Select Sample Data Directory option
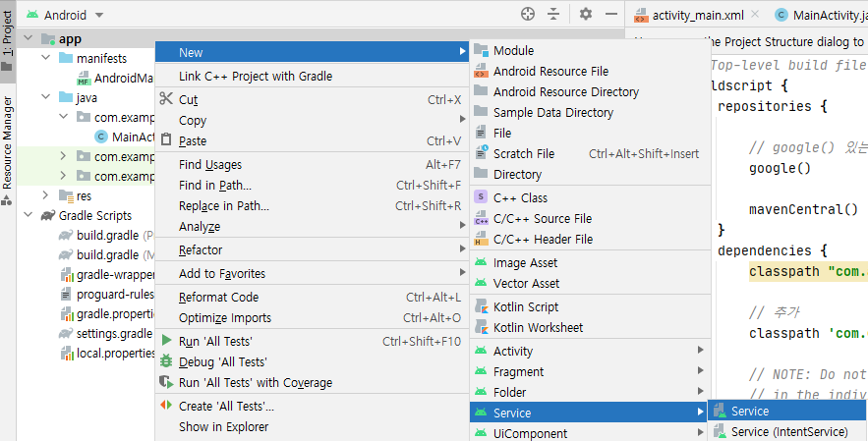 (589, 112)
